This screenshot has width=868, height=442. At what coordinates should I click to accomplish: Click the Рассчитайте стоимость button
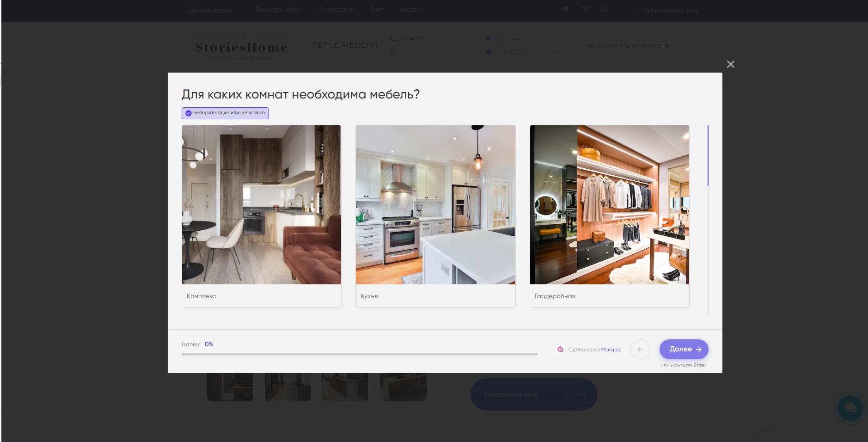point(636,45)
